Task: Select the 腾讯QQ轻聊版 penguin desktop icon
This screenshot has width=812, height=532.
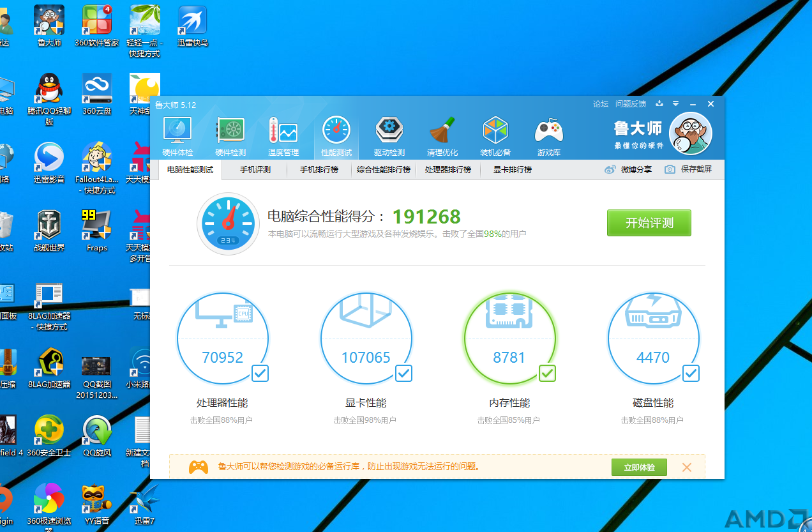Action: coord(49,99)
